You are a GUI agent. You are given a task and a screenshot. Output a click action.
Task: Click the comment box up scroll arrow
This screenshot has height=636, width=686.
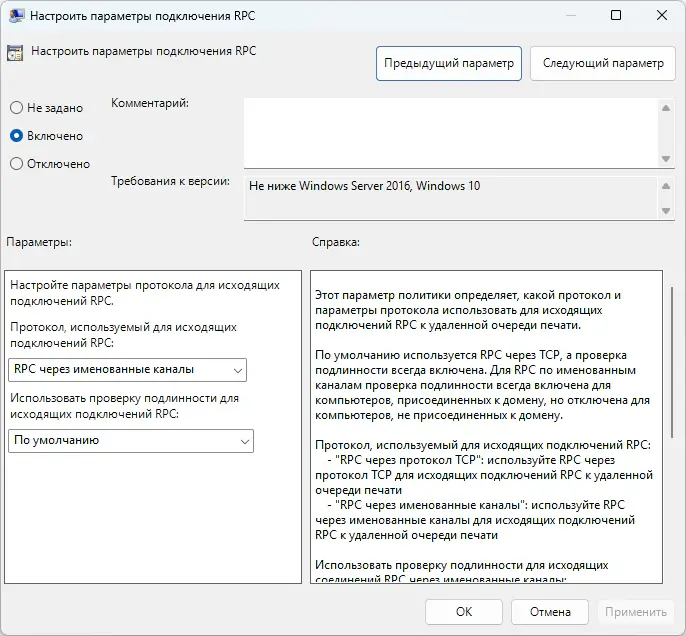coord(666,108)
